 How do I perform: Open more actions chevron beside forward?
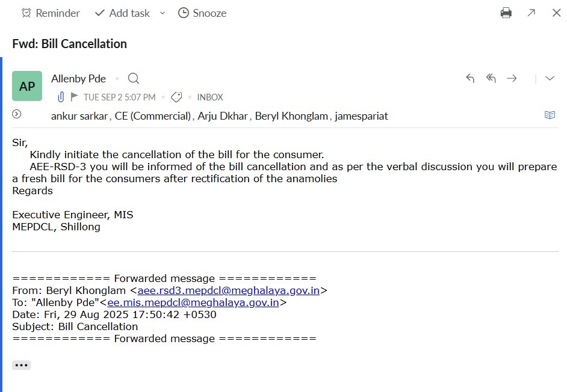[x=550, y=78]
